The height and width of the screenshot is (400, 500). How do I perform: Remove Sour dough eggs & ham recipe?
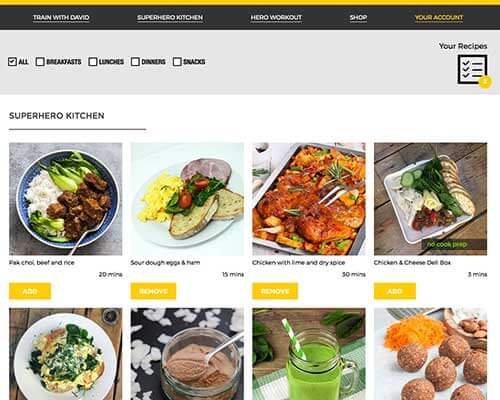[153, 291]
